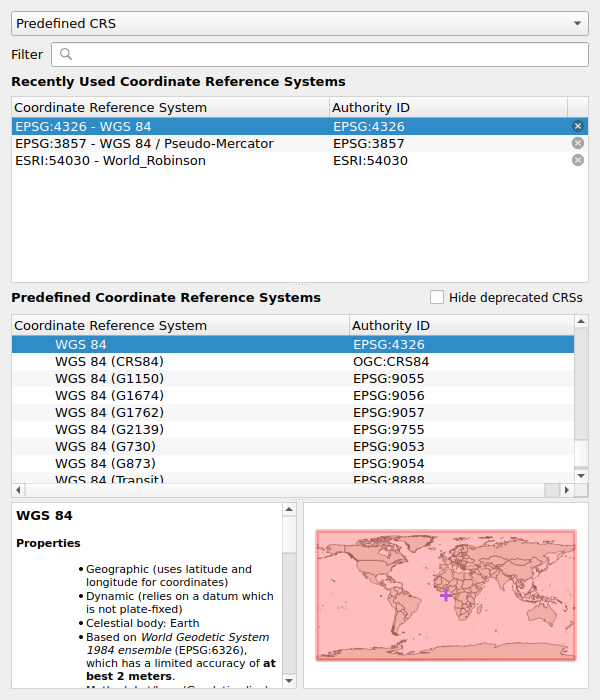Remove EPSG:3857 from recent CRS list
This screenshot has width=600, height=700.
pyautogui.click(x=577, y=143)
